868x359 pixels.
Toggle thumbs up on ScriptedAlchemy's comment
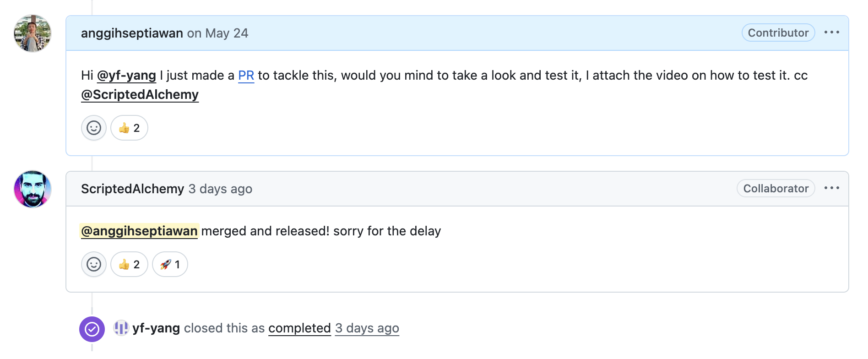tap(129, 264)
